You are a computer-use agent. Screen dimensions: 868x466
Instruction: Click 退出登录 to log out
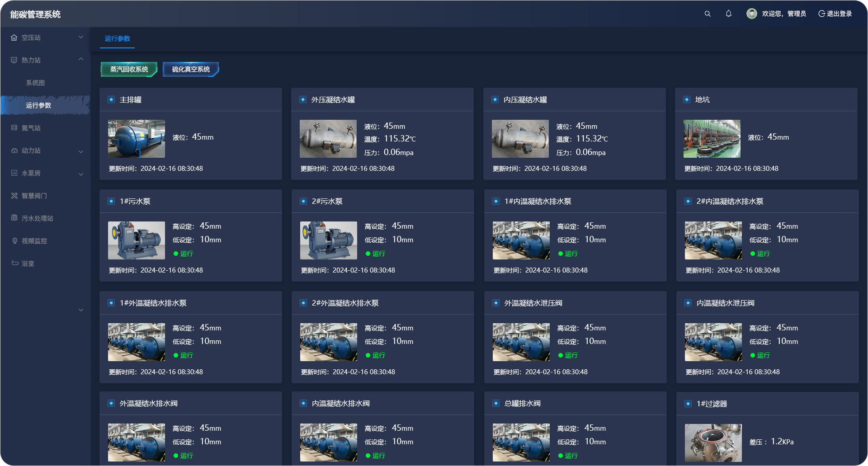835,14
